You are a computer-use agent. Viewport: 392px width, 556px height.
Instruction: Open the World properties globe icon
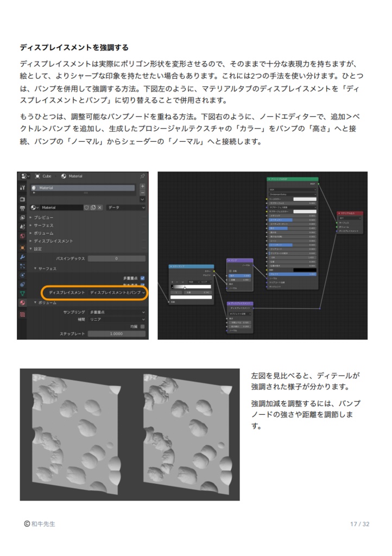click(22, 236)
